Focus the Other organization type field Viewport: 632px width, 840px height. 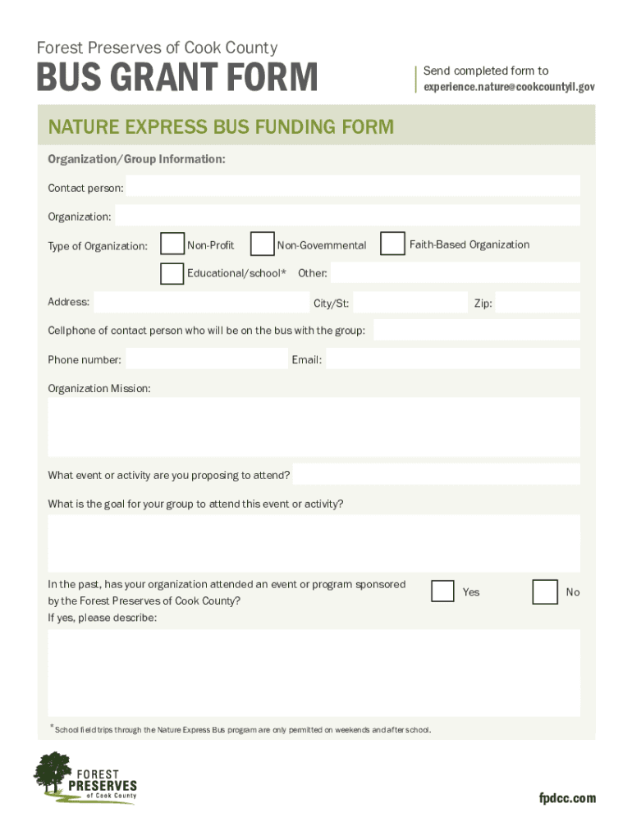[455, 273]
